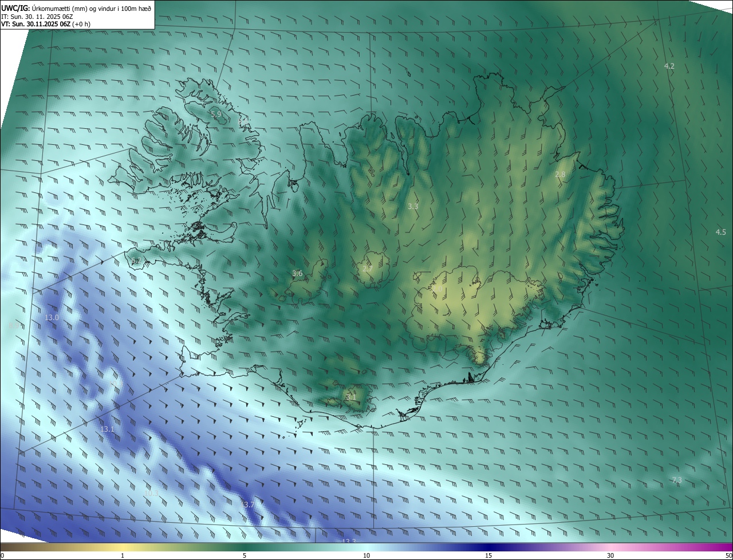The height and width of the screenshot is (560, 733).
Task: Click the '10' tick on the color scale
Action: 366,555
